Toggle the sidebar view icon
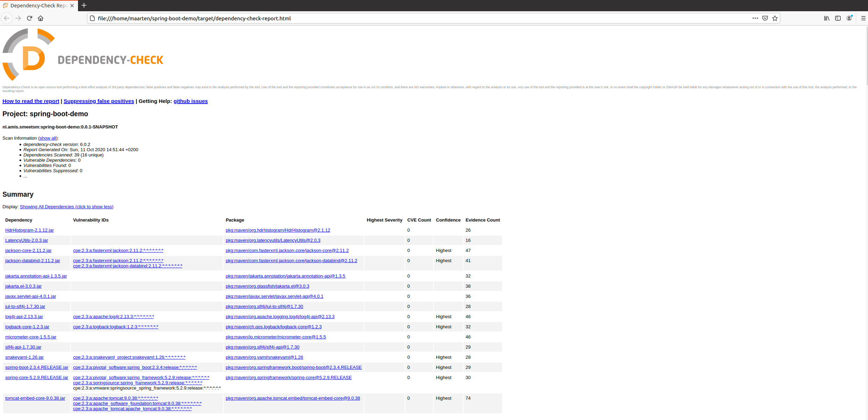The image size is (868, 420). pyautogui.click(x=838, y=18)
